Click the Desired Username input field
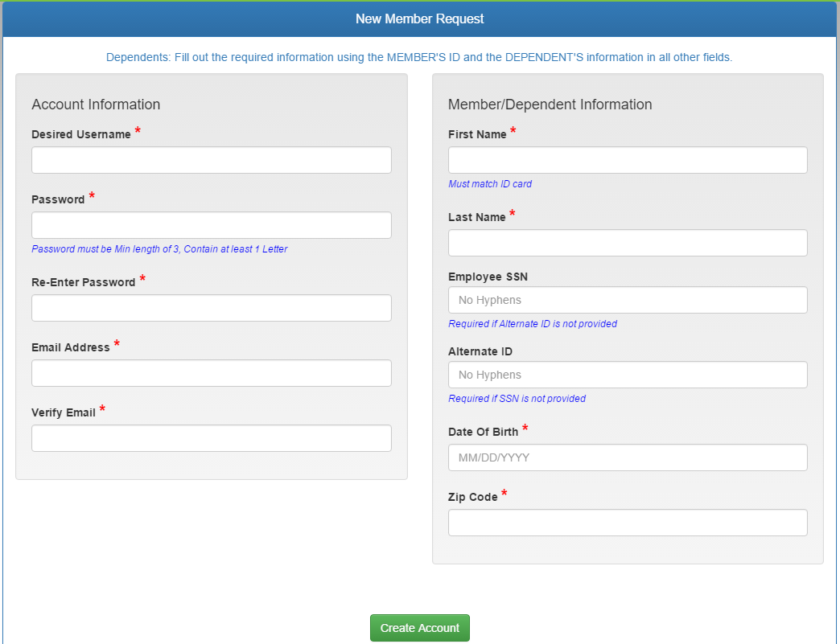Viewport: 840px width, 644px height. [211, 160]
